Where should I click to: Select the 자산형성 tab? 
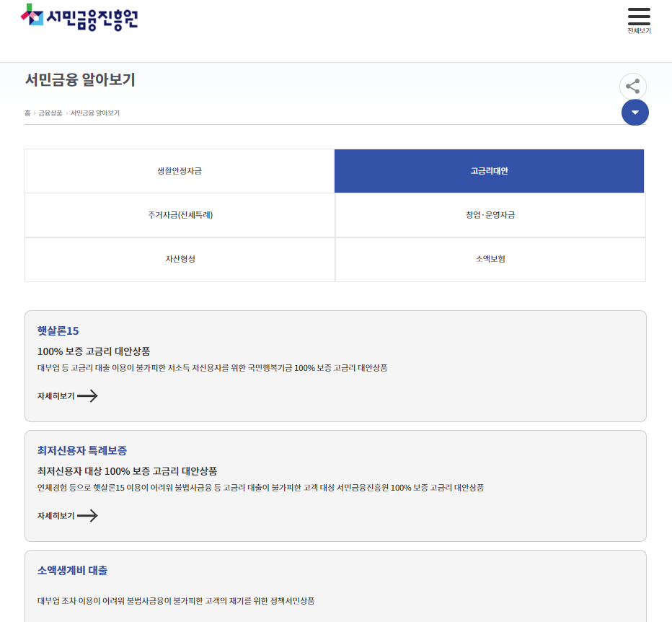coord(180,259)
